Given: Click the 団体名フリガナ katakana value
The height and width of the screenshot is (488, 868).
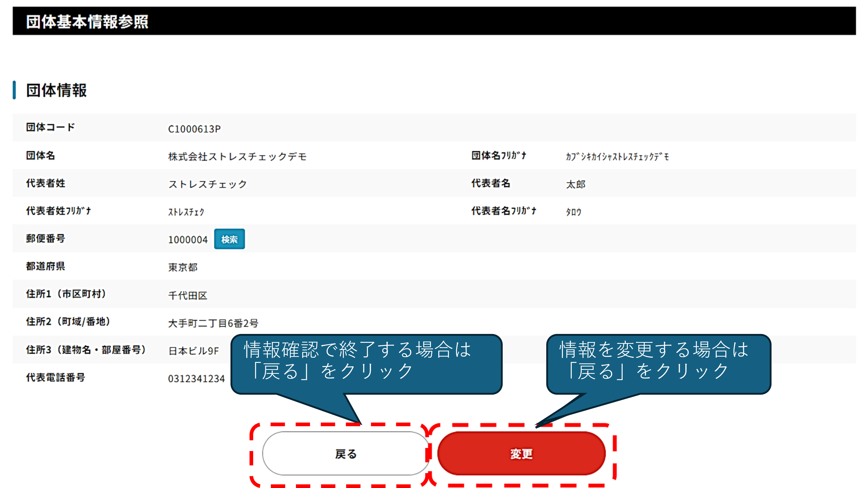Looking at the screenshot, I should (x=617, y=157).
